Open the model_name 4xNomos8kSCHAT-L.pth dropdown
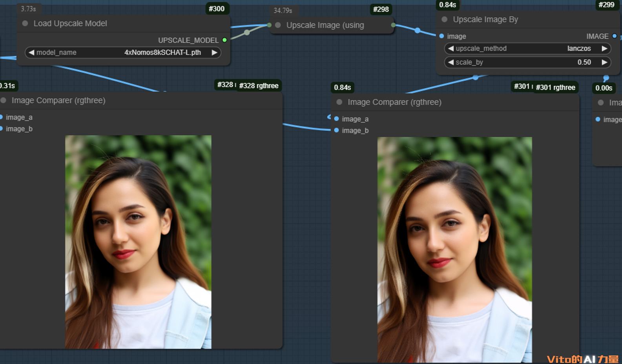Screen dimensions: 622x364 (123, 53)
